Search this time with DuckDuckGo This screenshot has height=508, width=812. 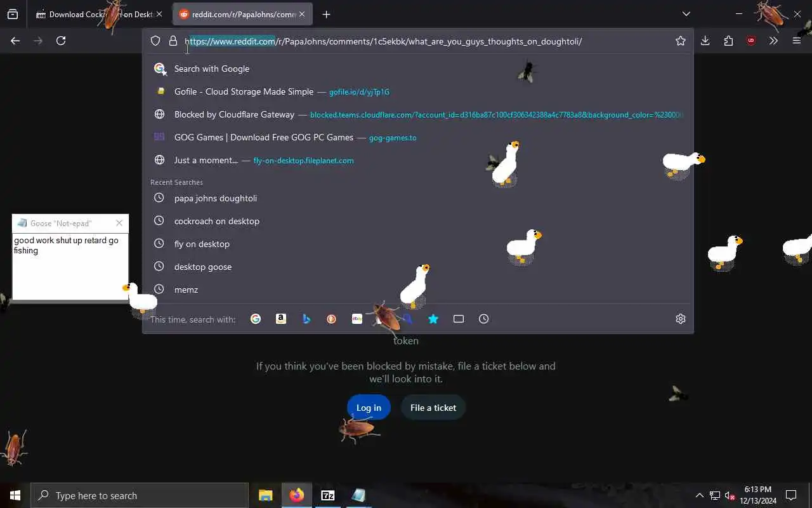pos(332,319)
